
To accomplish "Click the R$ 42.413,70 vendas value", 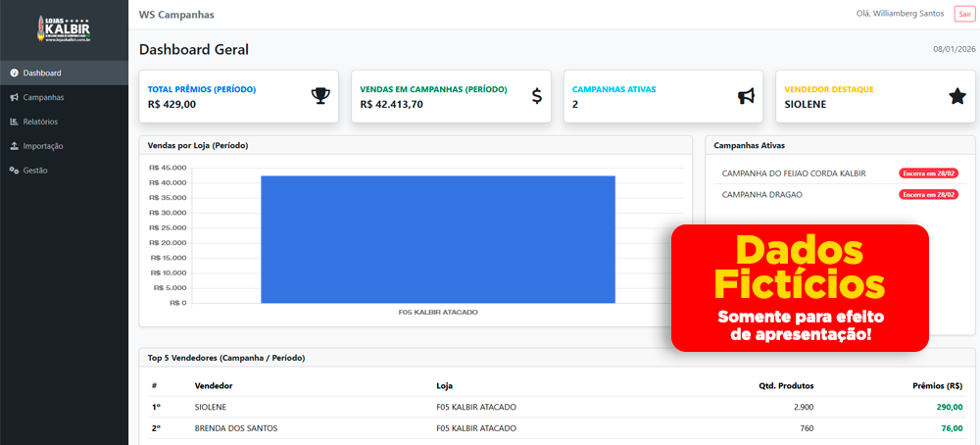I will [392, 104].
